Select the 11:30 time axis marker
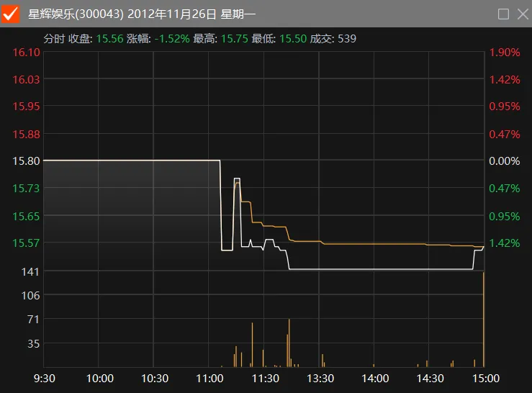 [x=266, y=379]
